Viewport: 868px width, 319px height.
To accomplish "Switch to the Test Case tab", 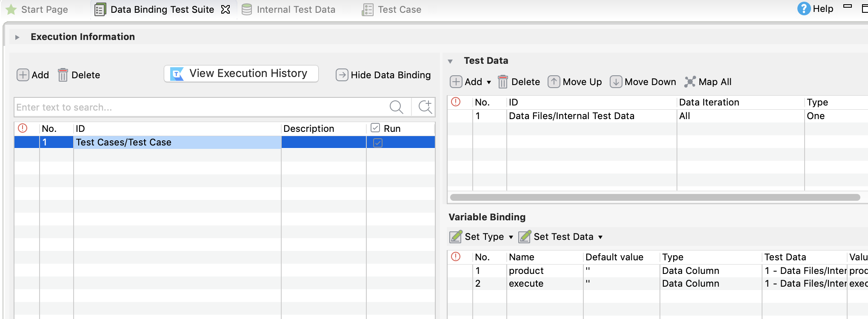I will click(x=391, y=9).
